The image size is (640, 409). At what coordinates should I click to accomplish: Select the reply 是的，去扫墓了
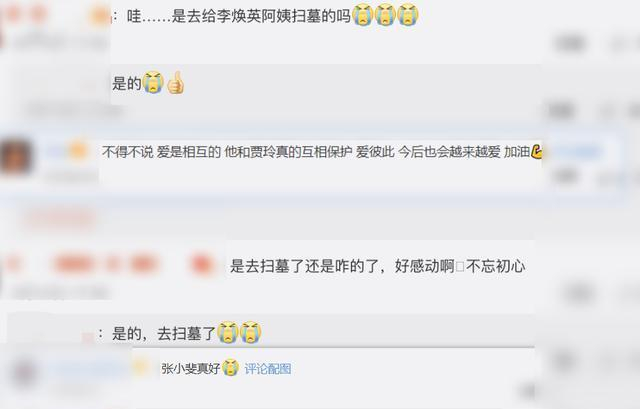click(x=164, y=334)
